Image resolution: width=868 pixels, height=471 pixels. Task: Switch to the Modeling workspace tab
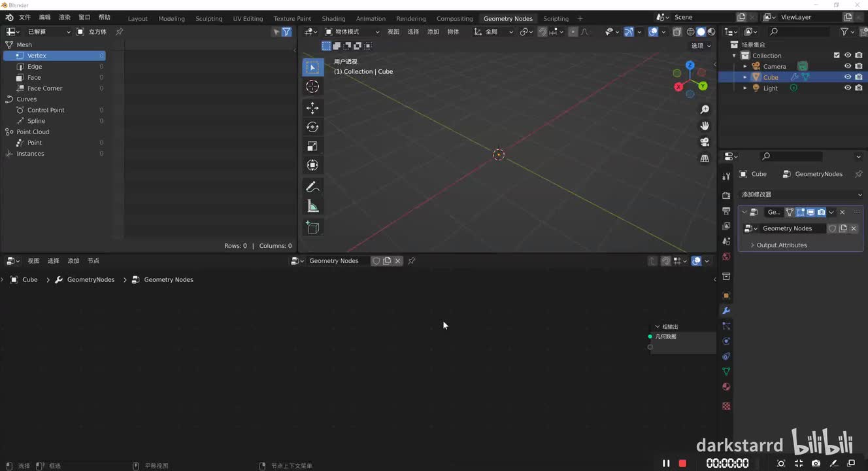point(171,18)
